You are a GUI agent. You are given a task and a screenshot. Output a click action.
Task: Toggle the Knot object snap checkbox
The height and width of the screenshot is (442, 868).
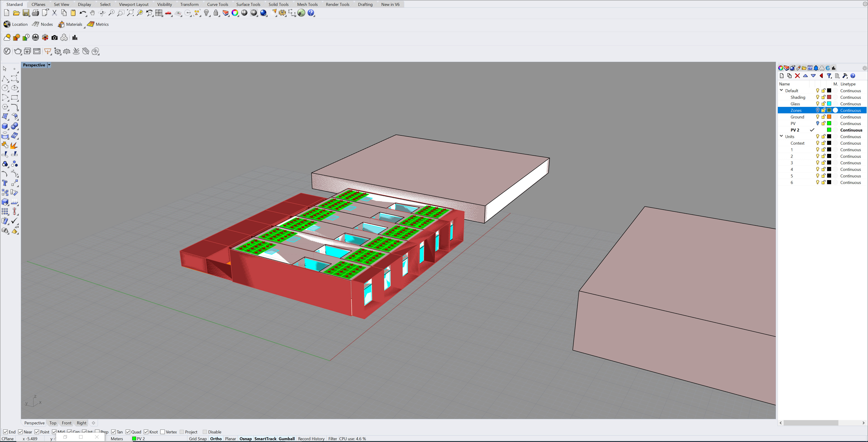pyautogui.click(x=146, y=432)
